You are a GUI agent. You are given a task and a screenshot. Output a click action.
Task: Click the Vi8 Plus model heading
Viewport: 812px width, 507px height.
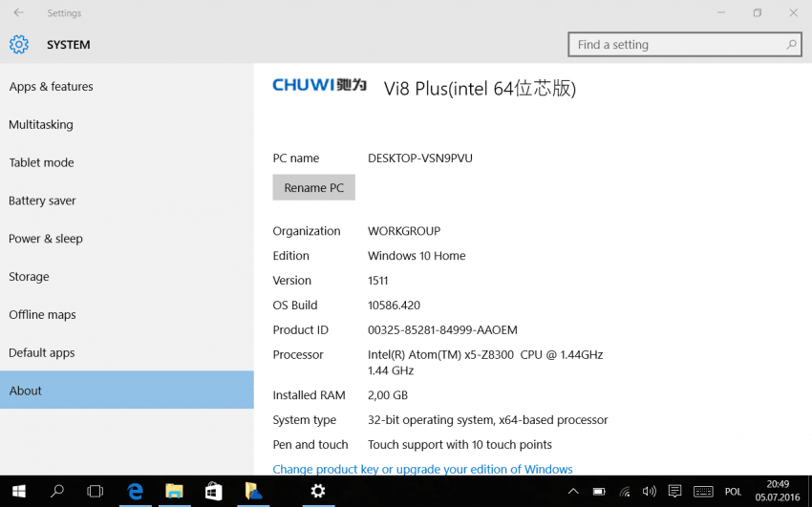click(480, 89)
